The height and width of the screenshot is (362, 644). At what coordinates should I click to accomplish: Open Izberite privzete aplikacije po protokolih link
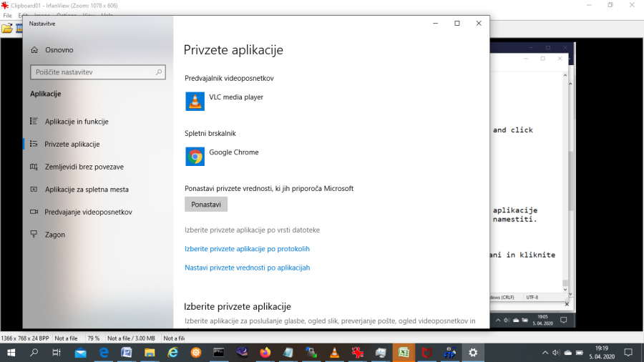(247, 249)
